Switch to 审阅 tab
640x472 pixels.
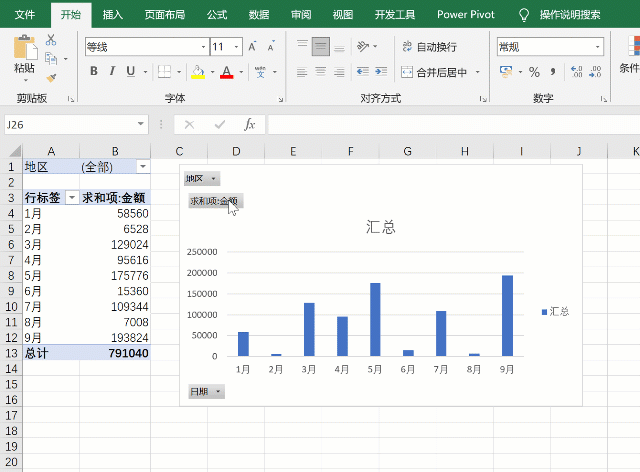301,15
